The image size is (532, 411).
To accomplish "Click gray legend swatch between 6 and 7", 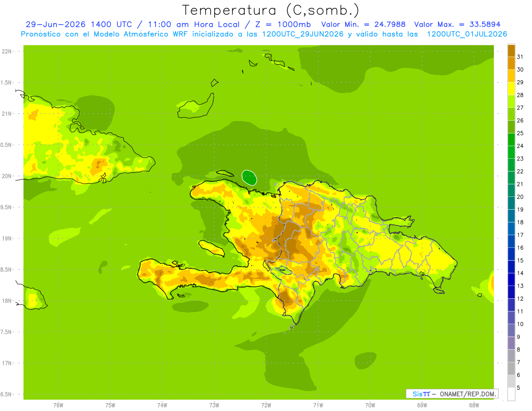I will (511, 368).
